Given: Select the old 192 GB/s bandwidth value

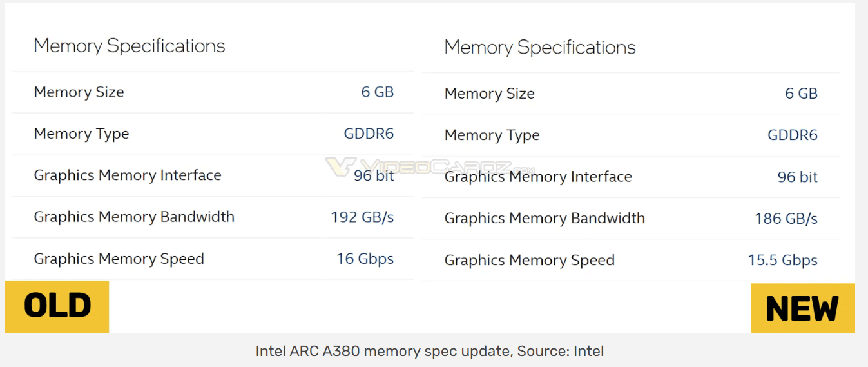Looking at the screenshot, I should (x=362, y=217).
